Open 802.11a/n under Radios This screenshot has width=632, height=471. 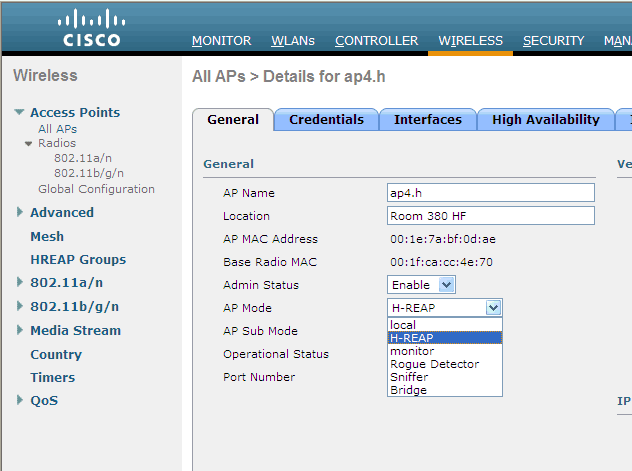click(x=83, y=158)
